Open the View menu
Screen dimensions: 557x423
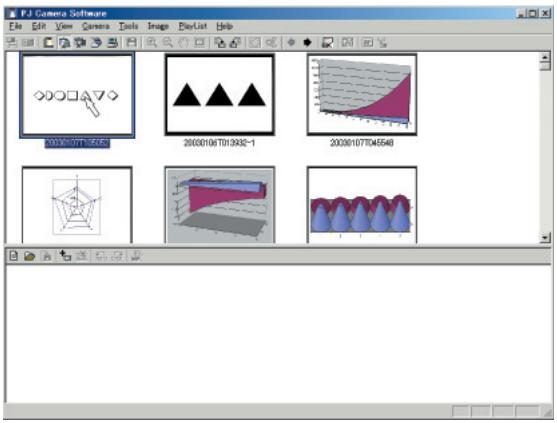click(x=64, y=26)
